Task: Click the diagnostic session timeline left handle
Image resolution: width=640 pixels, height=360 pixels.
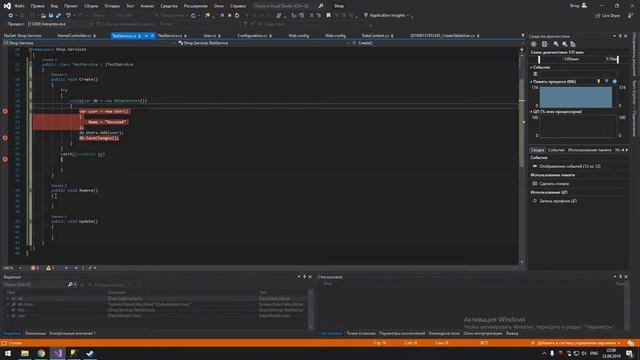Action: [x=539, y=60]
